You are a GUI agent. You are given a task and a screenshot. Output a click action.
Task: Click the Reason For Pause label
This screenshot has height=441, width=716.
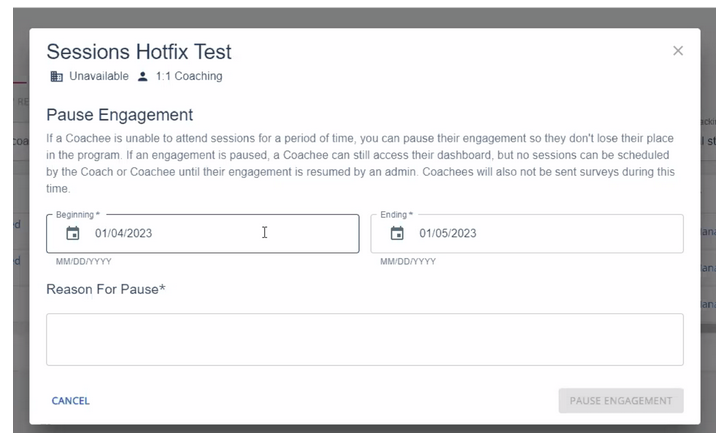point(105,290)
